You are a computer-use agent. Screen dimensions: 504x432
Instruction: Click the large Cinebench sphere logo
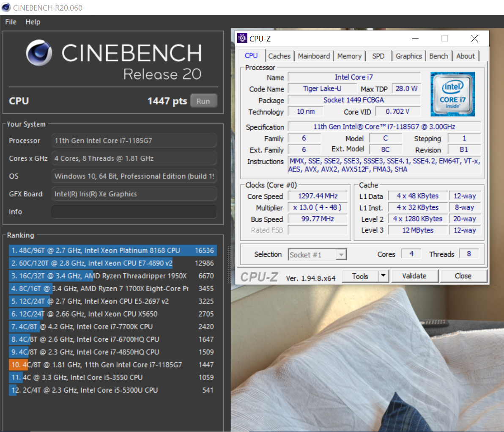click(x=39, y=53)
